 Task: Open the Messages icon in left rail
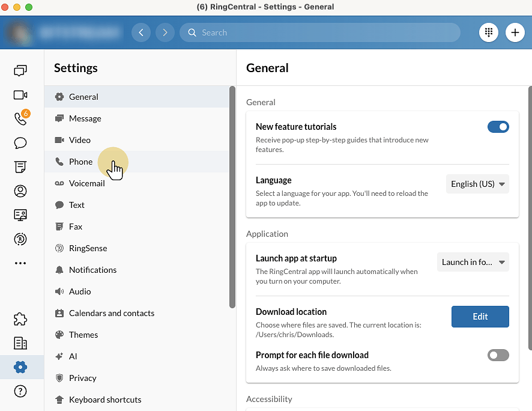click(x=20, y=71)
